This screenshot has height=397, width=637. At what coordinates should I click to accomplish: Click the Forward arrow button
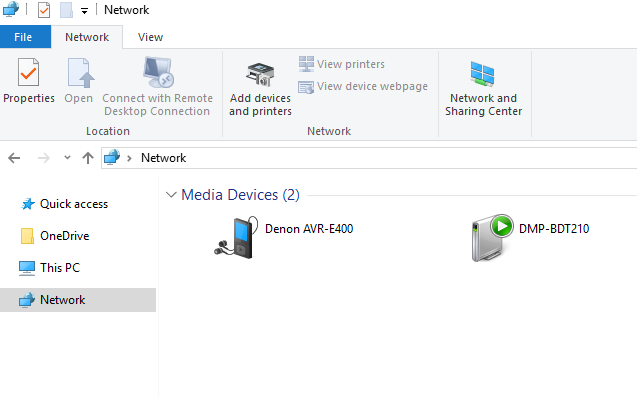click(43, 158)
